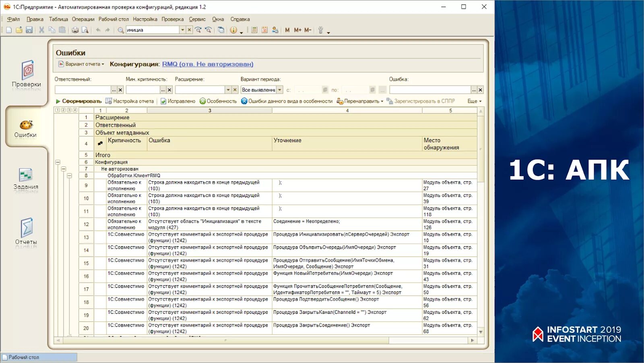Screen dimensions: 644x363
Task: Click the Cut scissors icon
Action: pos(41,30)
